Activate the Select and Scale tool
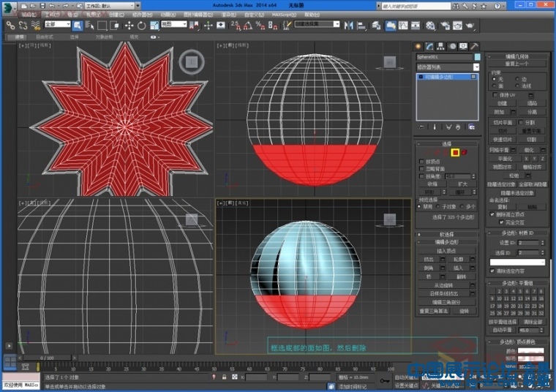This screenshot has height=392, width=556. pyautogui.click(x=154, y=26)
